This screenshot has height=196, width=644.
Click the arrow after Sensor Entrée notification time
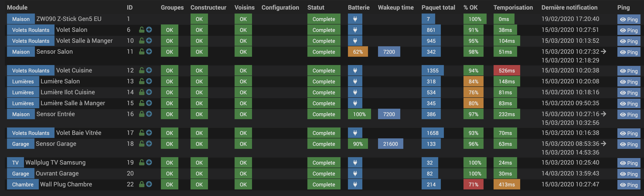coord(603,114)
